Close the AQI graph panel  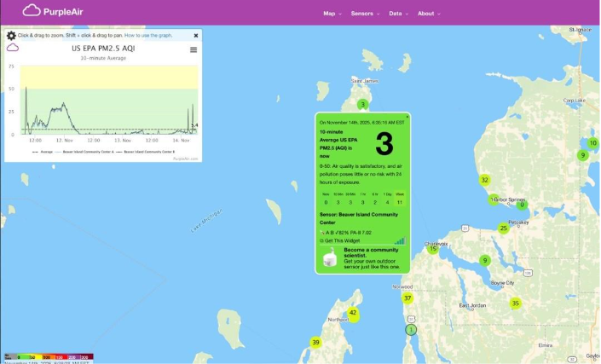[195, 36]
